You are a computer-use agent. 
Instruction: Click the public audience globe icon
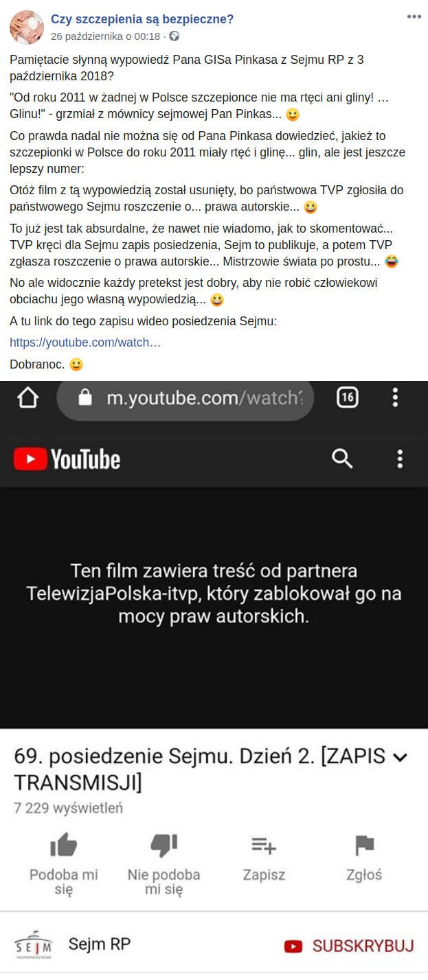point(174,36)
